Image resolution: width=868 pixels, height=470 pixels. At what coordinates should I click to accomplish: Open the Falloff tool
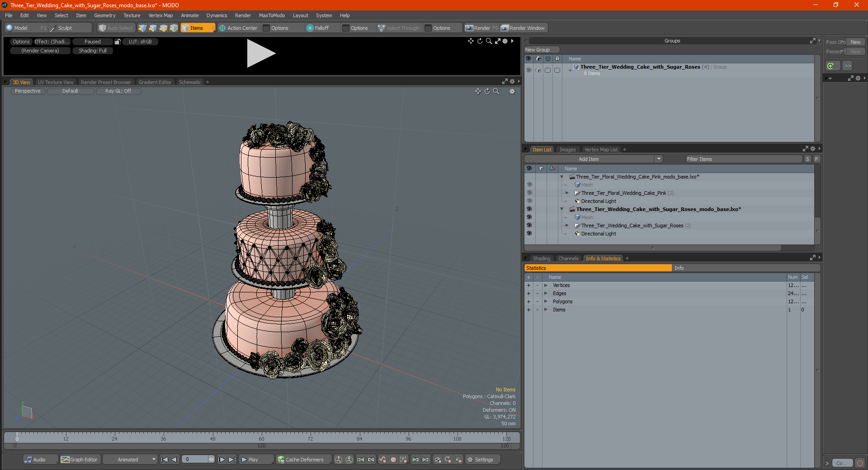318,28
